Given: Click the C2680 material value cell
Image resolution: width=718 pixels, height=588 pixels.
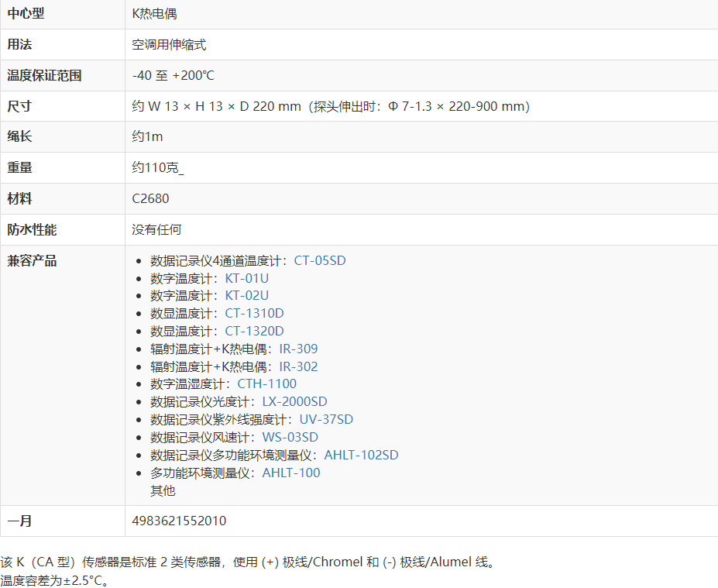Looking at the screenshot, I should [x=150, y=198].
